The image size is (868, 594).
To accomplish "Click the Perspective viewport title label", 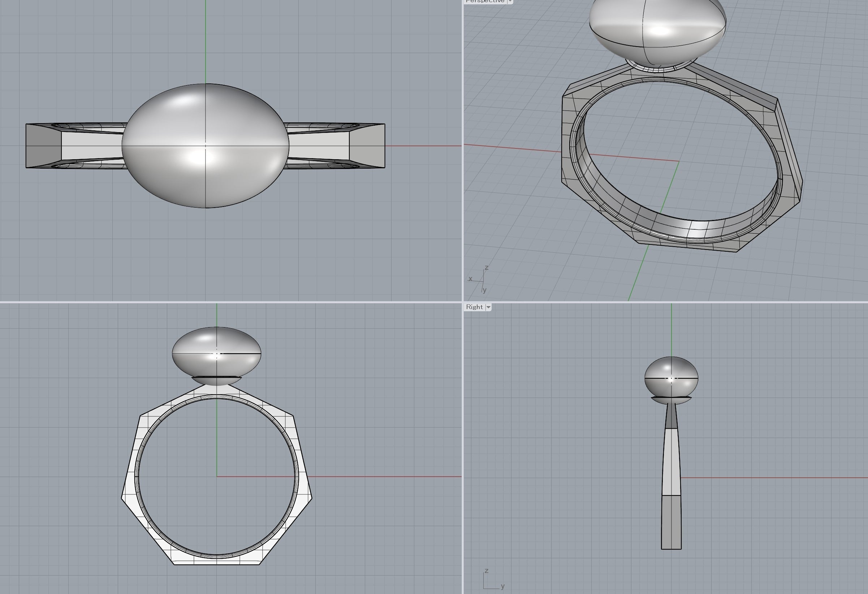I will tap(485, 1).
